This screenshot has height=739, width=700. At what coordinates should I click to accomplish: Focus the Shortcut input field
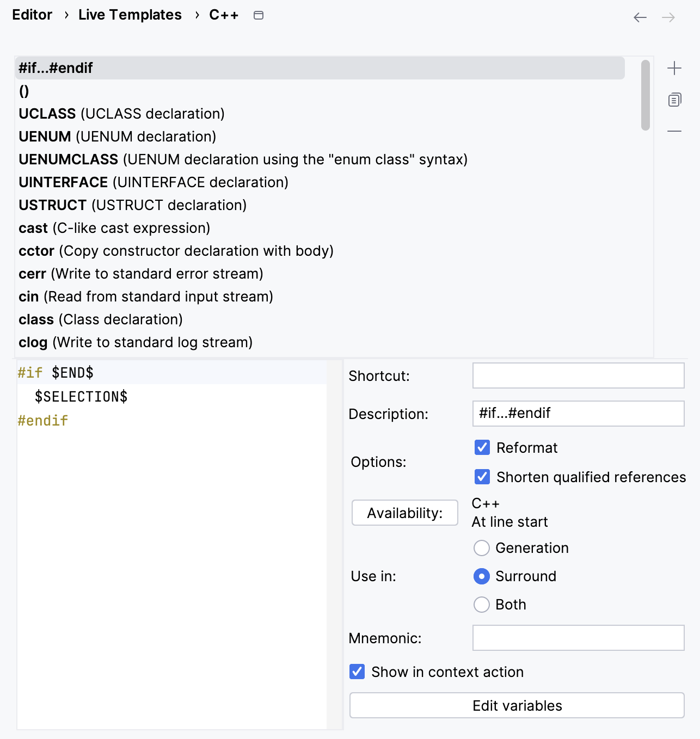click(578, 375)
